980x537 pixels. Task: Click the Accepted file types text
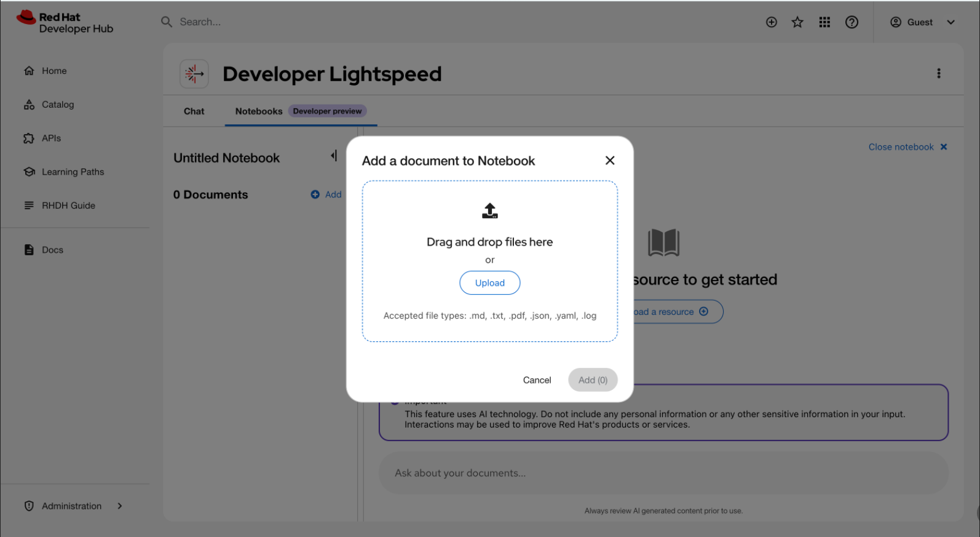coord(490,316)
